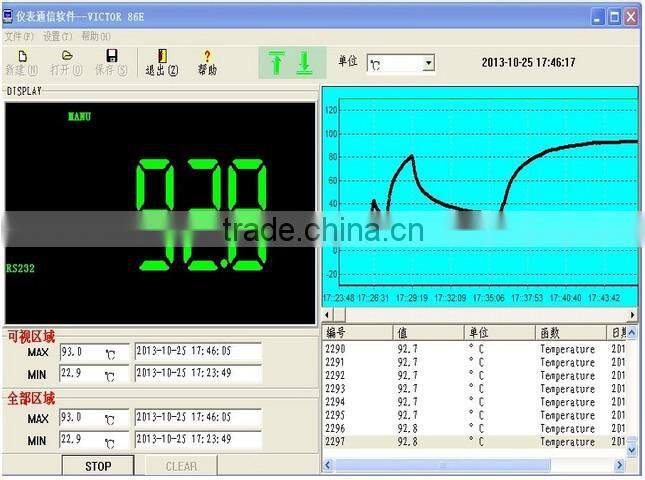Click visible-area MIN value field 22.9
The width and height of the screenshot is (645, 480).
(x=94, y=374)
